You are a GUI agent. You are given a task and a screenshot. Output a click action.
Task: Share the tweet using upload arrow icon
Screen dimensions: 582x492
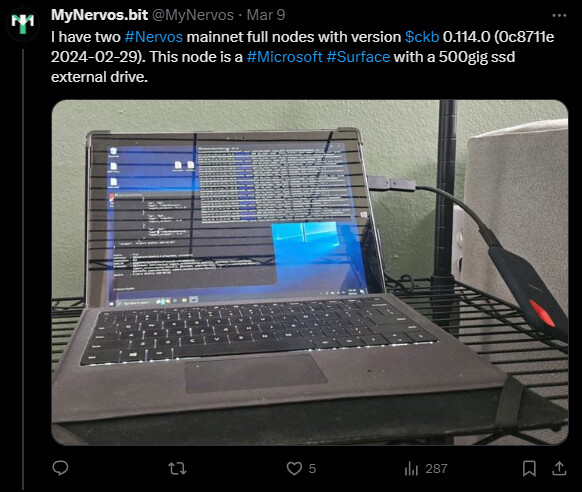[559, 468]
